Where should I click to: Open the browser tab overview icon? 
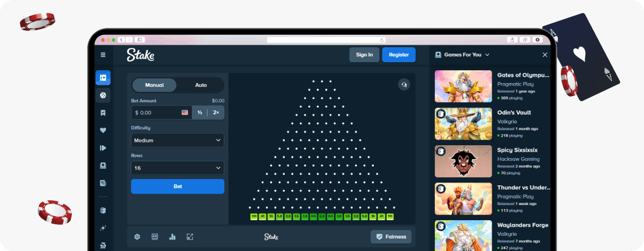click(525, 40)
